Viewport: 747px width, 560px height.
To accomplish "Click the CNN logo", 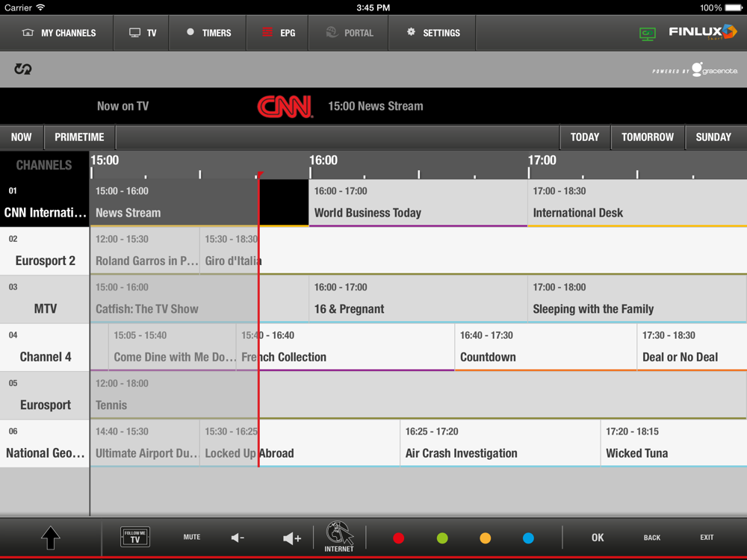I will click(x=285, y=107).
